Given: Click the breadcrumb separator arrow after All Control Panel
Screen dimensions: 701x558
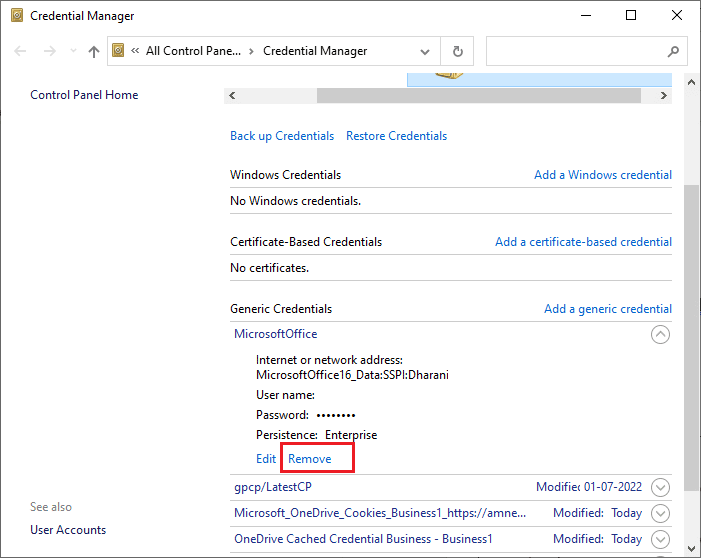Looking at the screenshot, I should coord(251,51).
